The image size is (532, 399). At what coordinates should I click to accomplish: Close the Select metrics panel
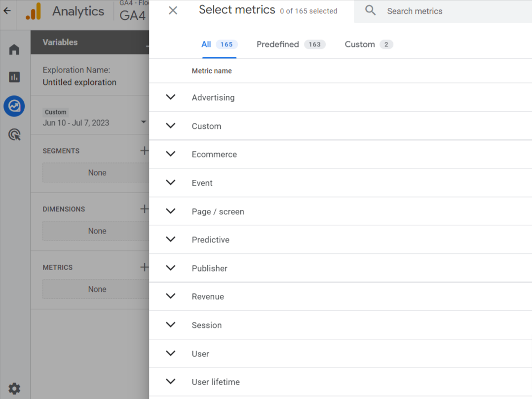(x=173, y=10)
